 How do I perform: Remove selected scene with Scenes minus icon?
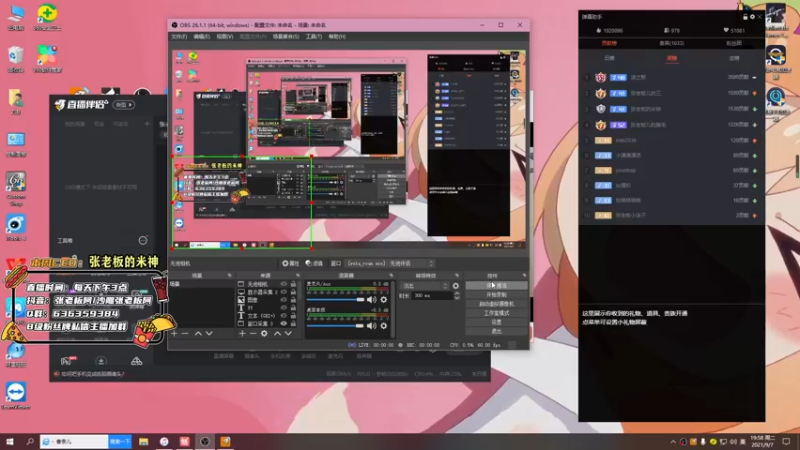click(x=185, y=334)
